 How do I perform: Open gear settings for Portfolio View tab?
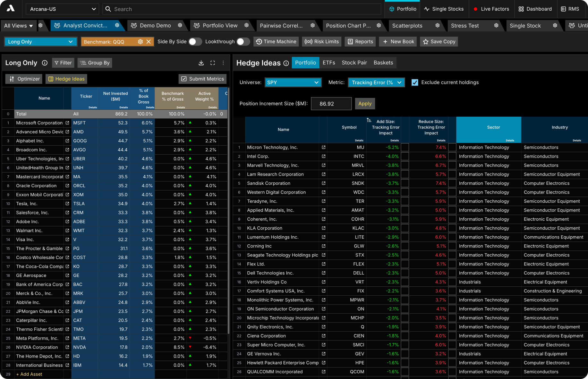point(246,25)
